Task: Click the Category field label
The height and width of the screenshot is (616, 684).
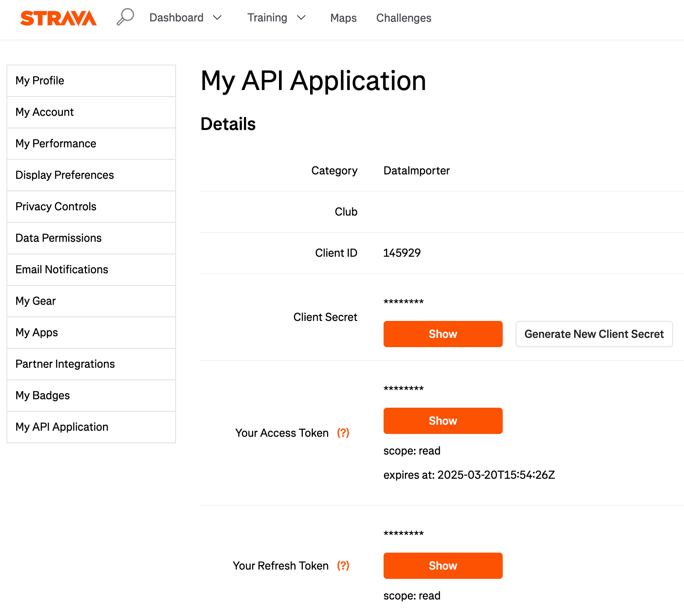Action: point(334,171)
